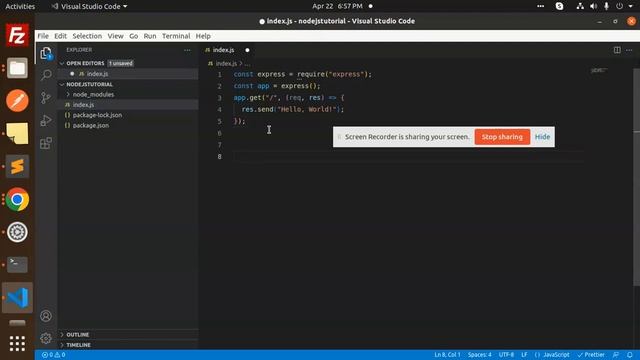Screen dimensions: 640x360
Task: Click Prettier in the status bar
Action: click(x=591, y=355)
